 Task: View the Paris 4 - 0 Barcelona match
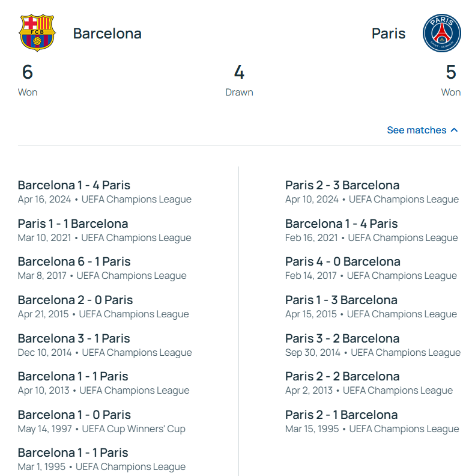[342, 262]
